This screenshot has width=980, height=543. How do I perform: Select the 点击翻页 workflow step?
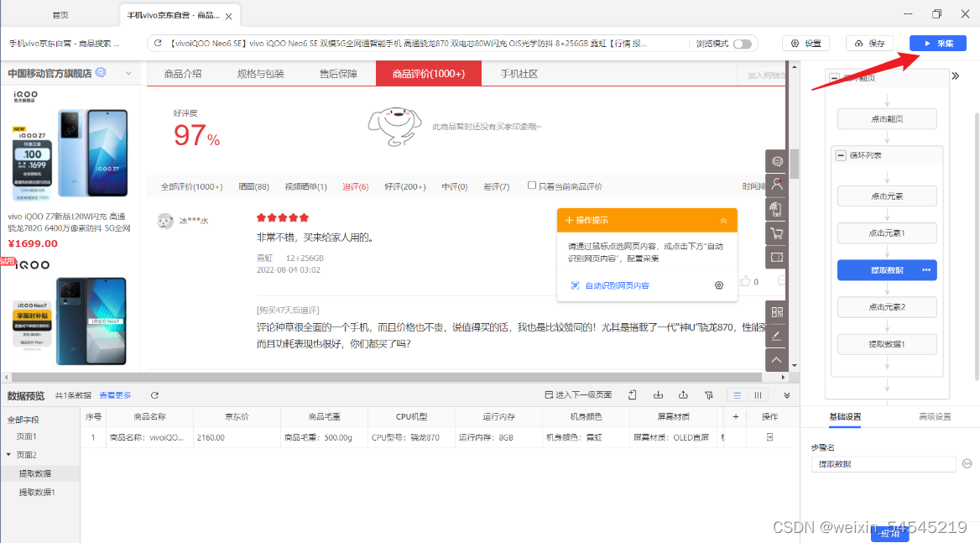click(x=887, y=118)
